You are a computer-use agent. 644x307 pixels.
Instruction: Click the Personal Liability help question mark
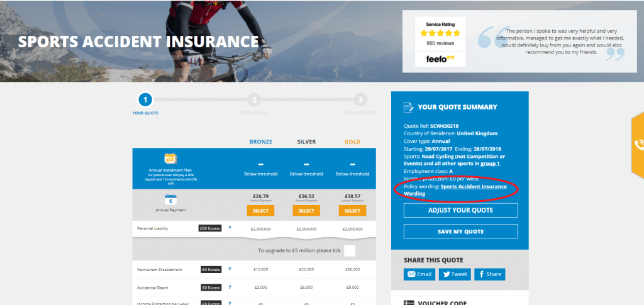[230, 228]
